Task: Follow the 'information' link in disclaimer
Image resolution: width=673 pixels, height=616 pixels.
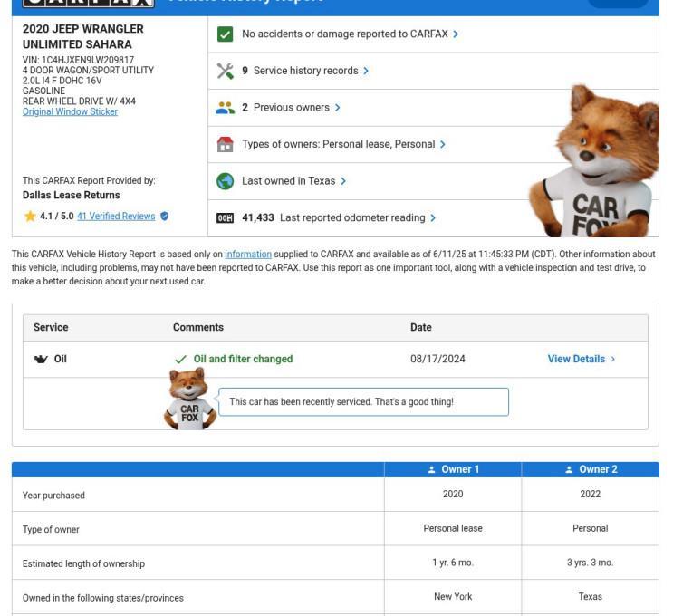Action: 248,255
